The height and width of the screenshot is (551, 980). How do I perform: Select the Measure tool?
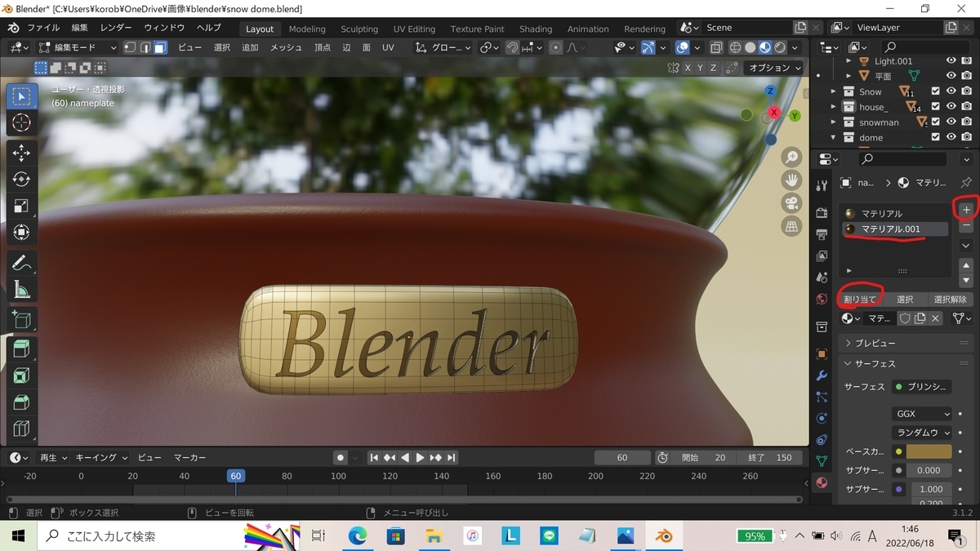click(x=21, y=290)
